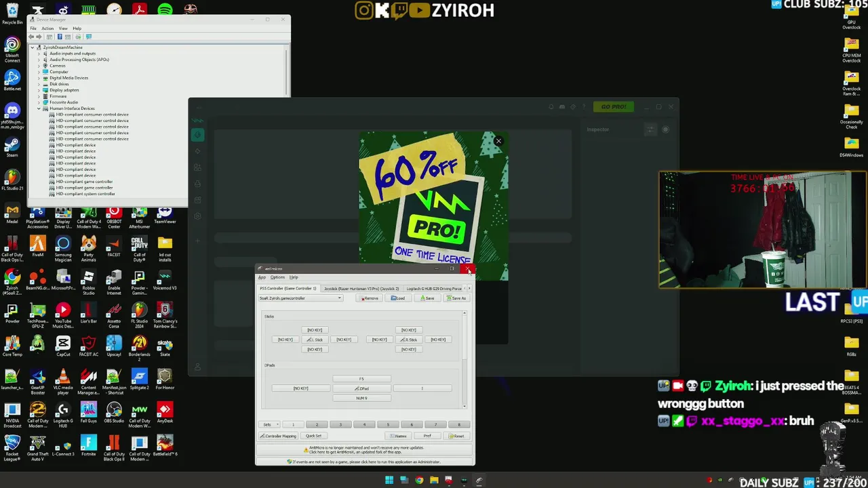Image resolution: width=868 pixels, height=488 pixels.
Task: Select set 1 in antimicro
Action: (293, 424)
